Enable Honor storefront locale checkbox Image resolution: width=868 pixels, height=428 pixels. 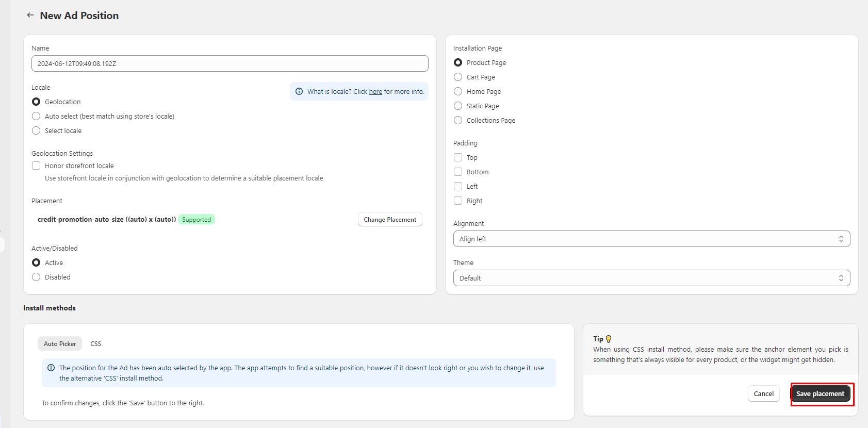click(36, 166)
